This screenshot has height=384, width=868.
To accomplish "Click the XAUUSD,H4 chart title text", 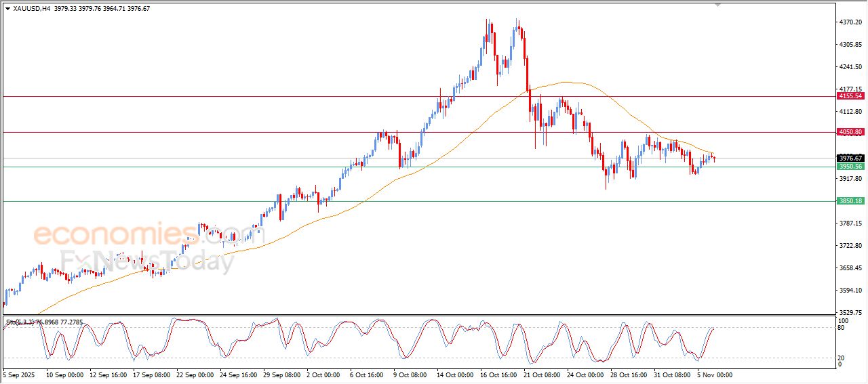I will click(x=32, y=8).
